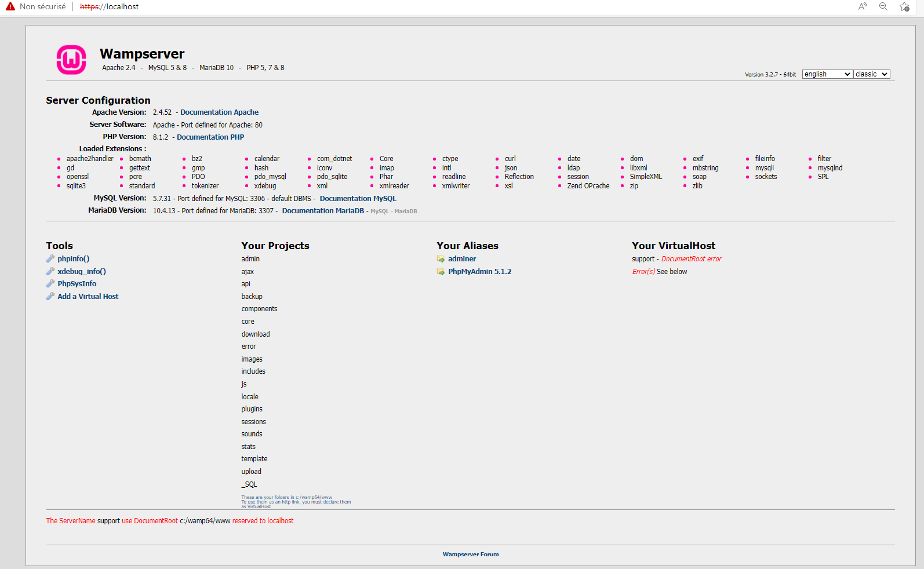
Task: Select the includes project entry
Action: coord(253,371)
